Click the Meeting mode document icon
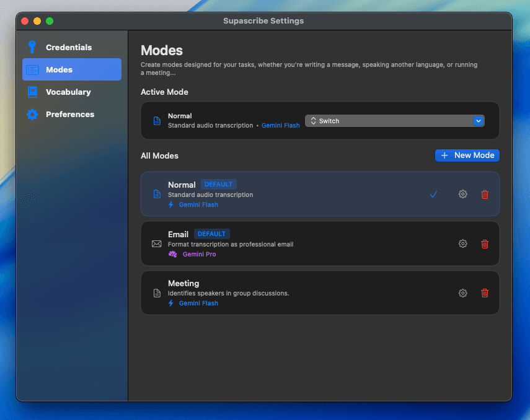The height and width of the screenshot is (420, 530). point(156,293)
